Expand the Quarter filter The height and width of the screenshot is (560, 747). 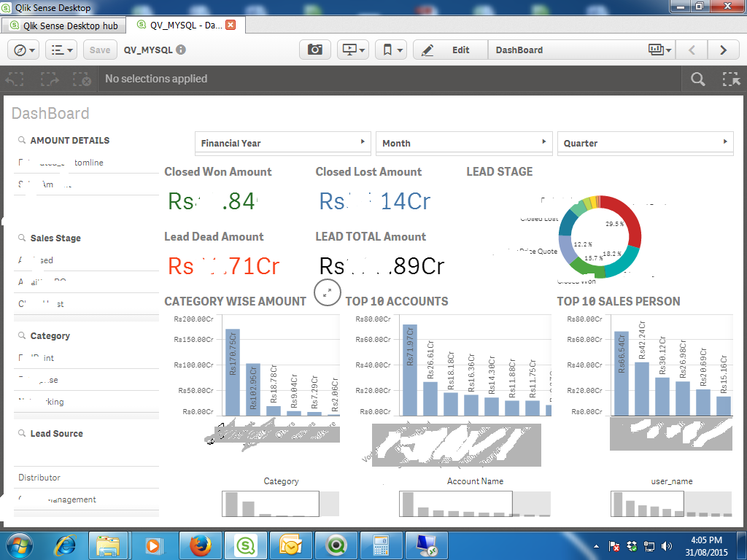pyautogui.click(x=645, y=143)
